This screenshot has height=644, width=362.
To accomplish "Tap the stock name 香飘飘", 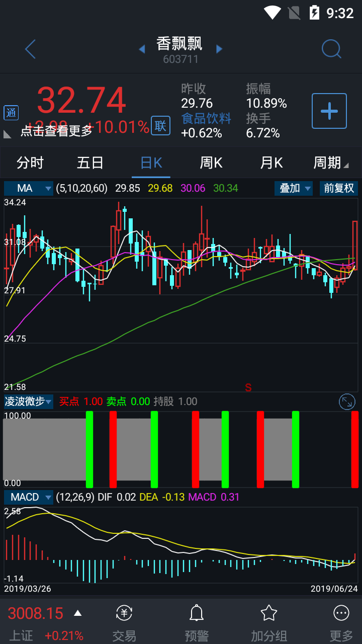I will point(179,44).
